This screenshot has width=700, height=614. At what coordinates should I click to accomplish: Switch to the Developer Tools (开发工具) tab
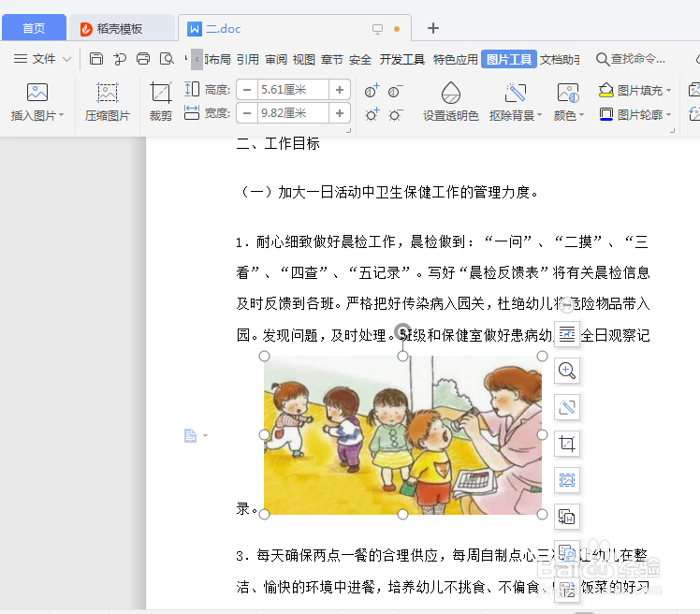[401, 59]
